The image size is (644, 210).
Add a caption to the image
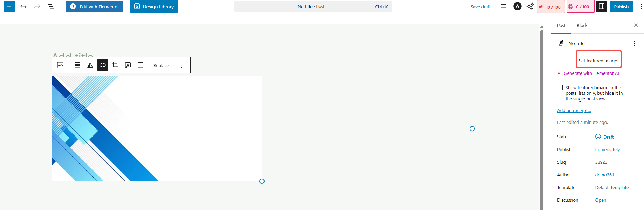pyautogui.click(x=141, y=65)
